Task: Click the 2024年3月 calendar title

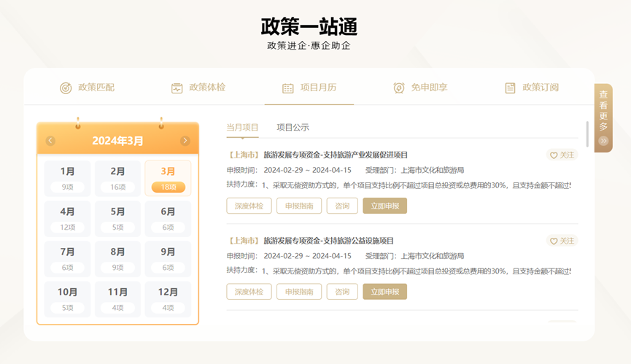Action: pyautogui.click(x=117, y=141)
